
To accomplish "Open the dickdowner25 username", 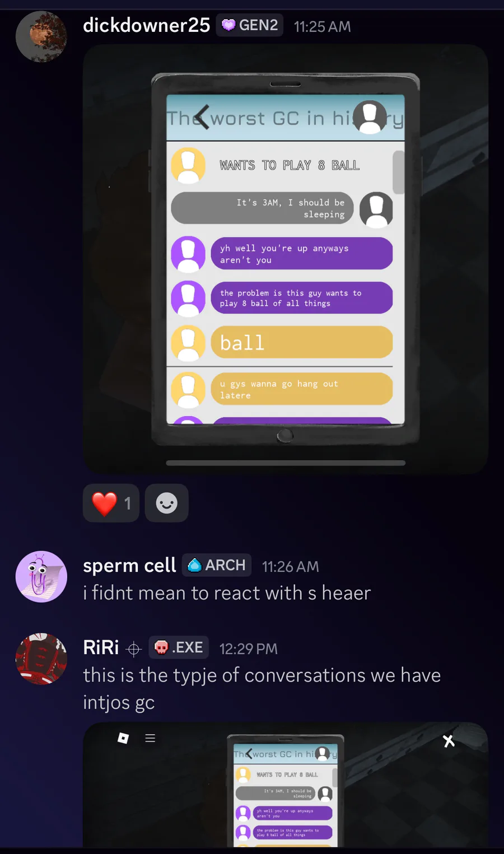I will [x=146, y=25].
